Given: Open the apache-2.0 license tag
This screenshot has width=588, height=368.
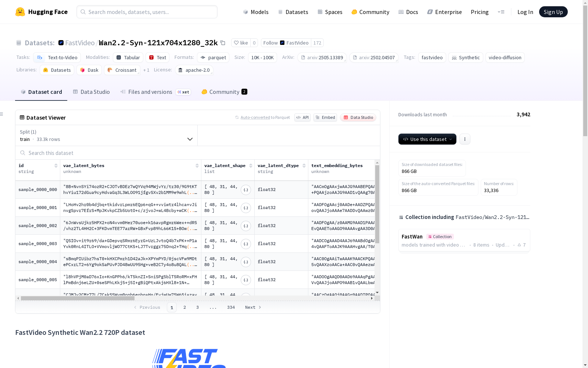Looking at the screenshot, I should click(194, 70).
